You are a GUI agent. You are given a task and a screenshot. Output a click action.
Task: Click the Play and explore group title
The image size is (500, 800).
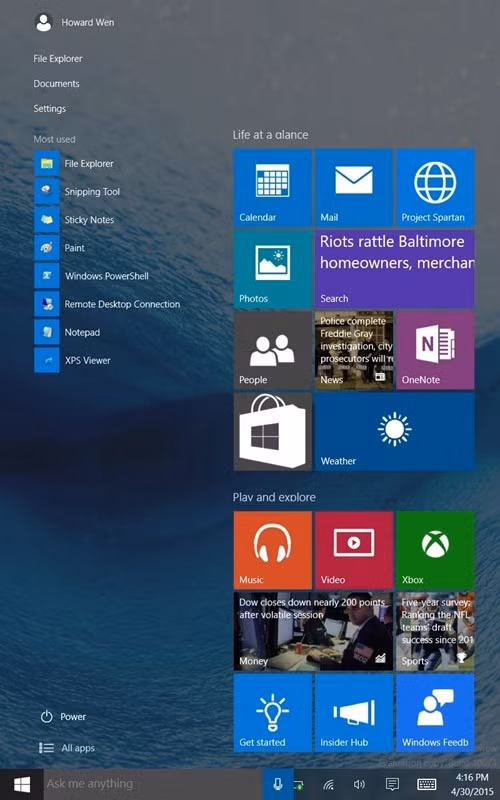click(274, 497)
